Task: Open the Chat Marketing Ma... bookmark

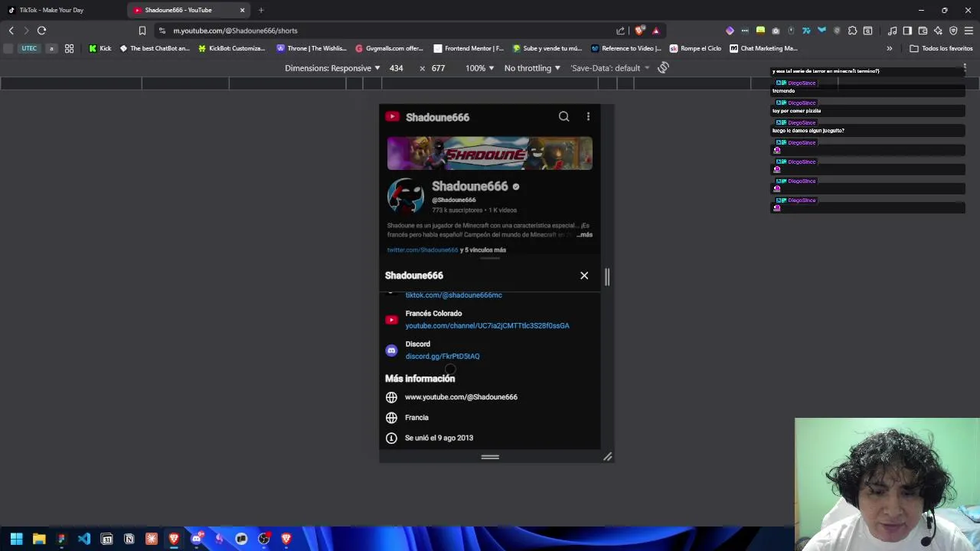Action: (x=763, y=48)
